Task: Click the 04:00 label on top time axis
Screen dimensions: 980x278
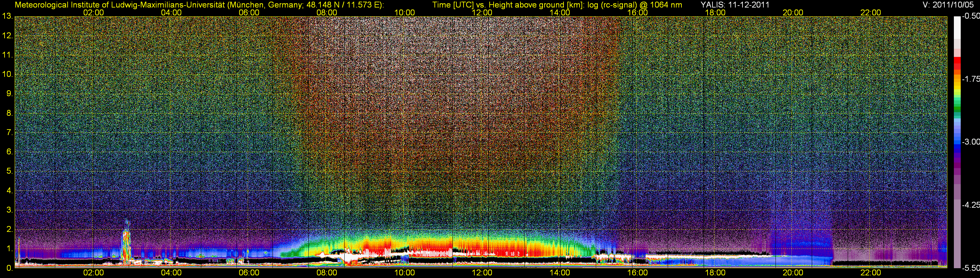Action: [171, 12]
